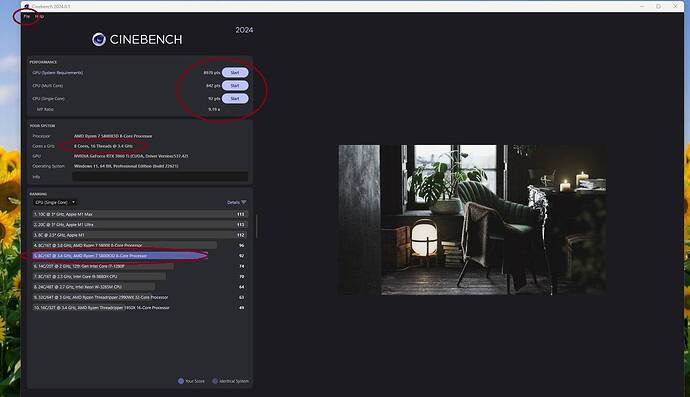Click the Info text field
Image resolution: width=690 pixels, height=397 pixels.
coord(160,176)
